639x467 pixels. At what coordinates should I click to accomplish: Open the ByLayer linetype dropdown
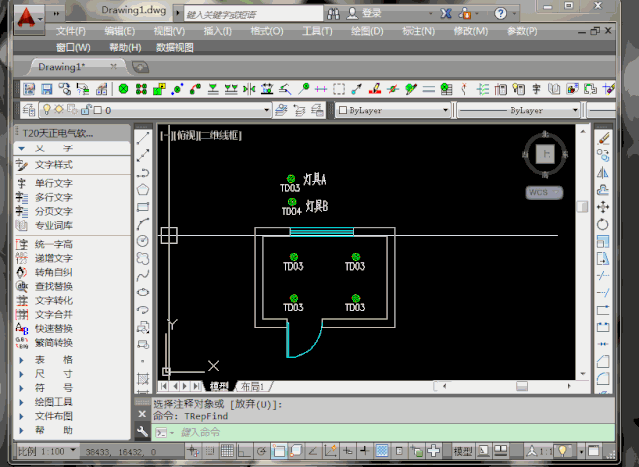(x=575, y=110)
